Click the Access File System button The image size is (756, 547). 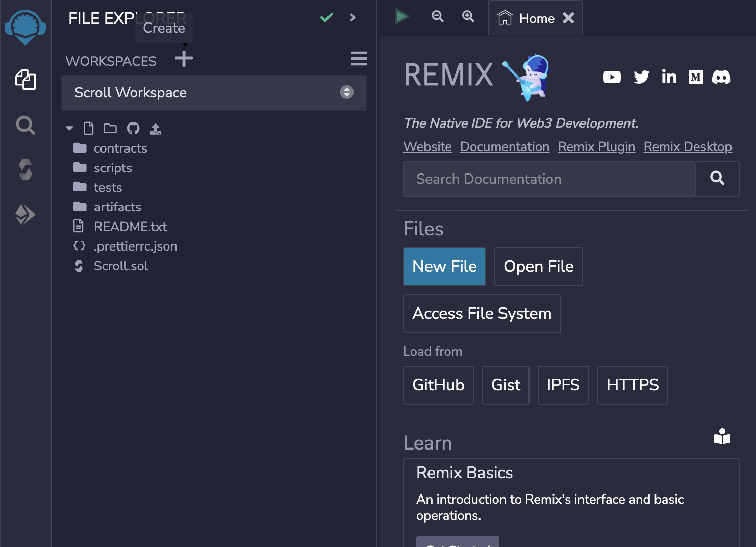click(x=482, y=314)
